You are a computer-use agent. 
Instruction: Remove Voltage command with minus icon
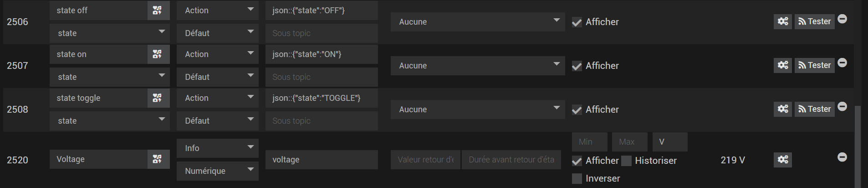pos(842,157)
